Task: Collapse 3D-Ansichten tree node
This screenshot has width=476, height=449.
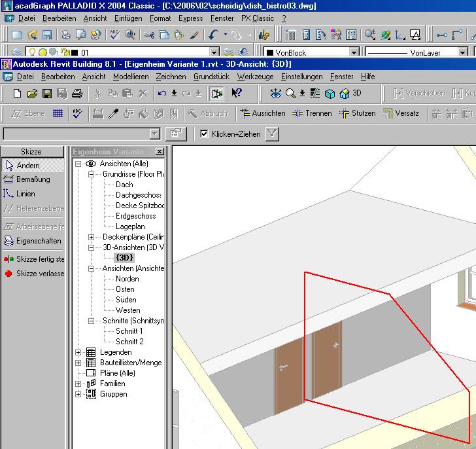Action: pos(91,247)
